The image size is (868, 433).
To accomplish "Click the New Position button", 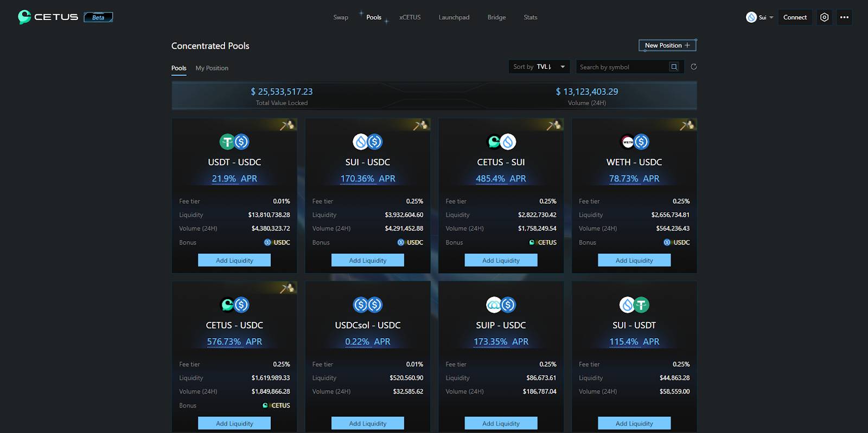I will click(x=667, y=46).
